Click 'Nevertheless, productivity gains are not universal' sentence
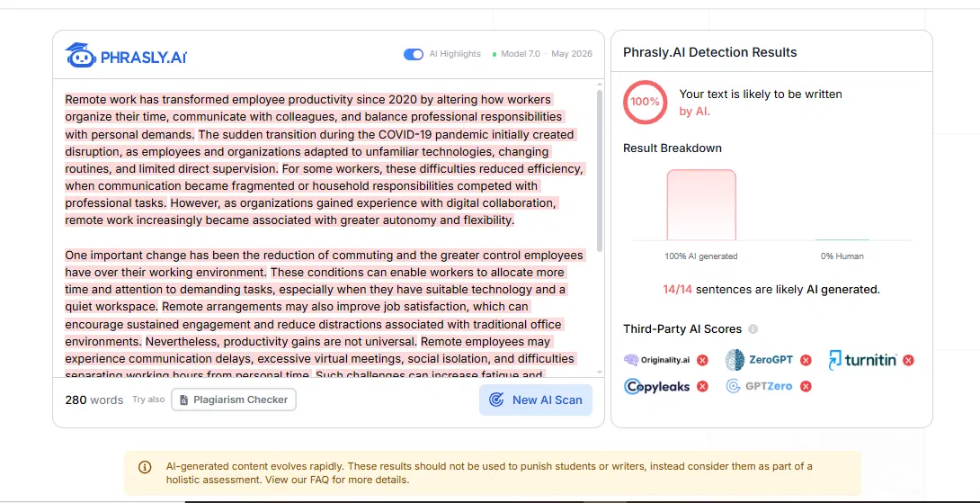 281,342
